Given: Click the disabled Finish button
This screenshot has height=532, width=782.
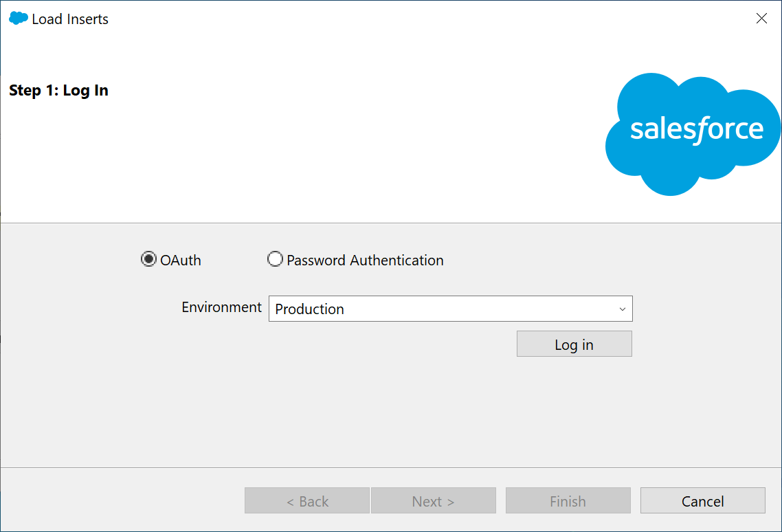Looking at the screenshot, I should coord(568,501).
